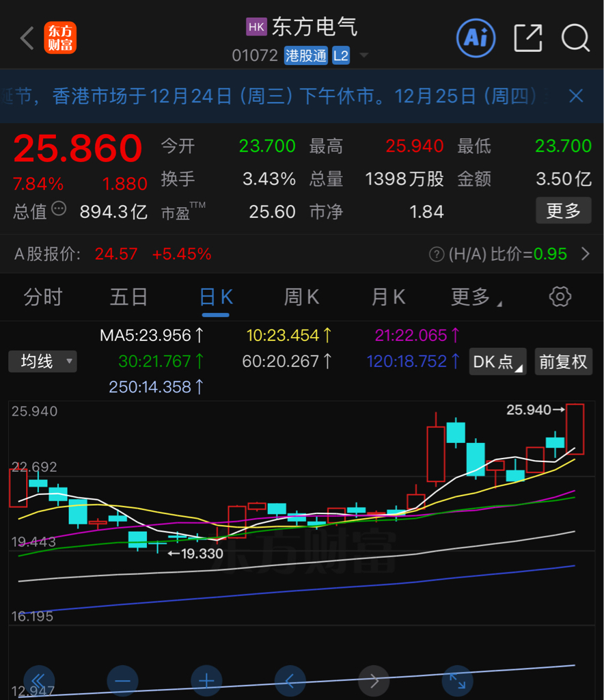Tap the HK market badge

click(x=256, y=27)
